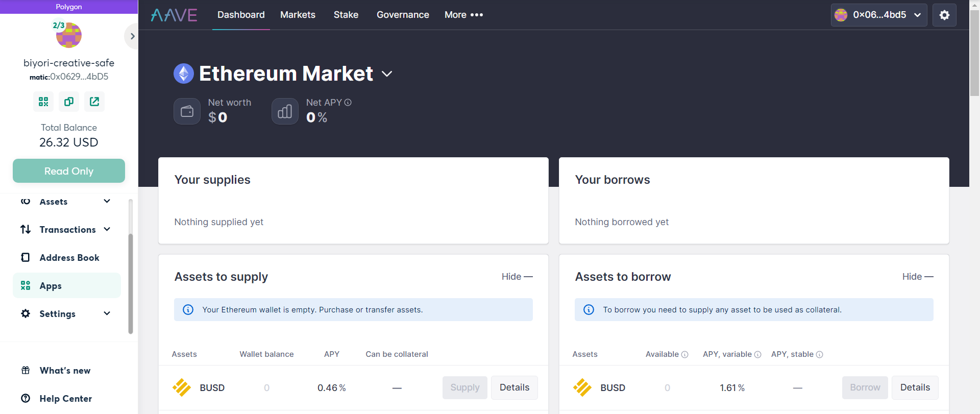Click the Help Center question icon
This screenshot has height=414, width=980.
coord(26,398)
